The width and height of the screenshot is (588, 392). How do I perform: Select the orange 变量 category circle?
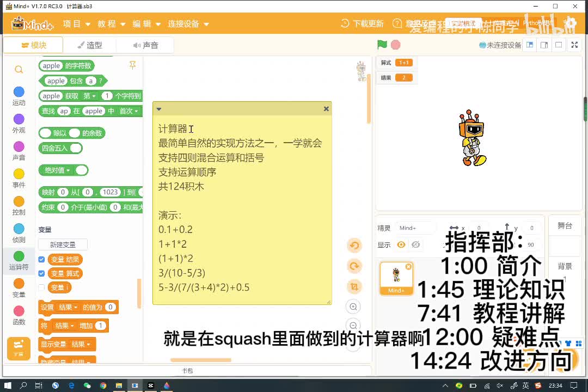[19, 284]
